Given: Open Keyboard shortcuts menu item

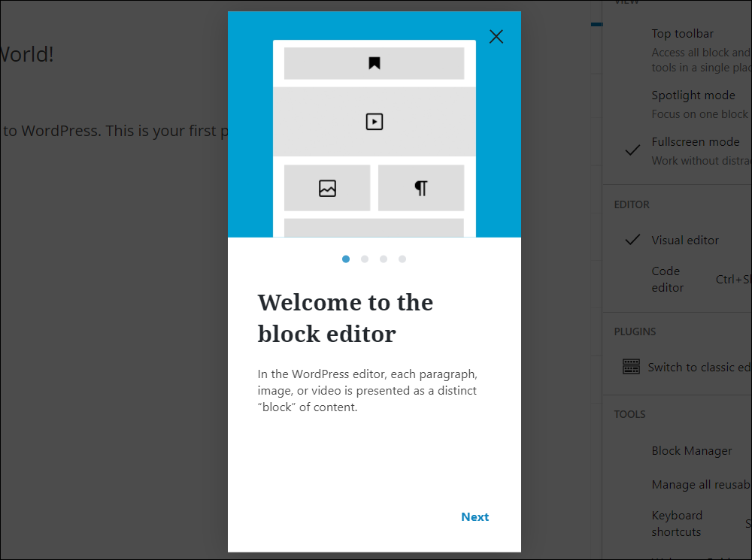Looking at the screenshot, I should click(678, 524).
